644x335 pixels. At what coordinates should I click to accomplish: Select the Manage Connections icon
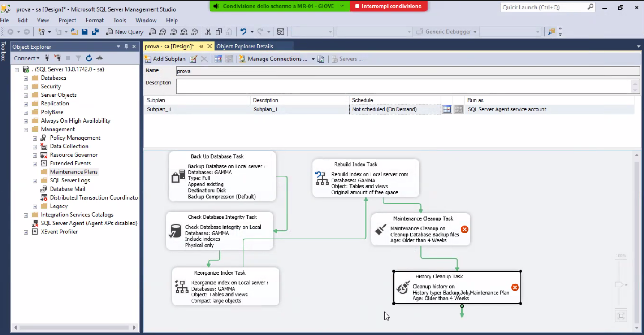point(242,59)
